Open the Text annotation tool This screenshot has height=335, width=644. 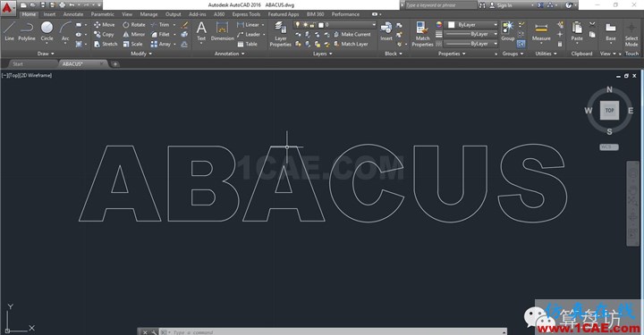pyautogui.click(x=201, y=31)
